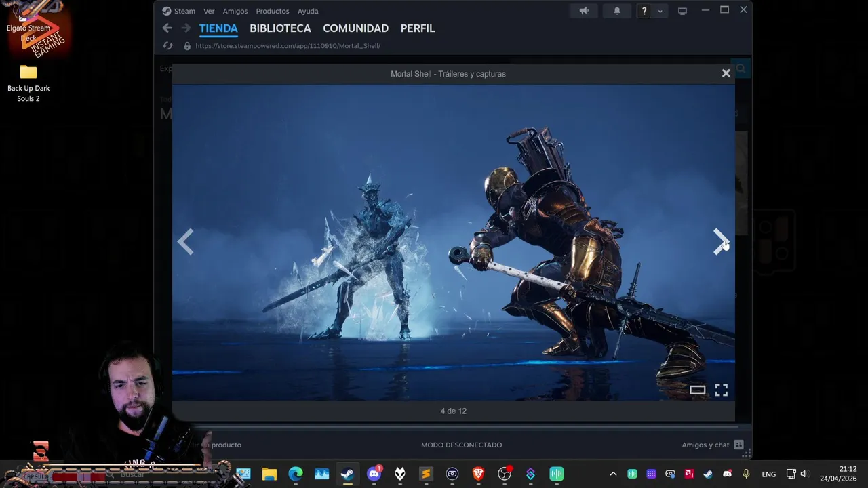Go to the previous screenshot
Image resolution: width=868 pixels, height=488 pixels.
[185, 241]
